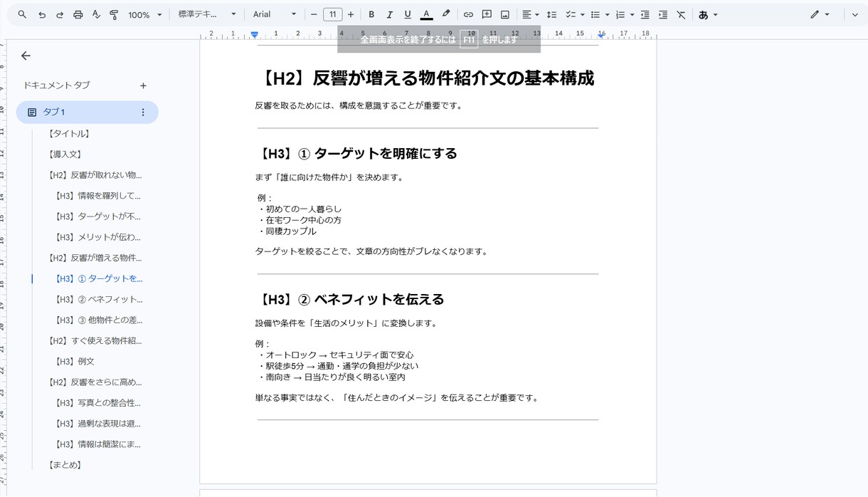The image size is (868, 497).
Task: Clear formatting
Action: (681, 14)
